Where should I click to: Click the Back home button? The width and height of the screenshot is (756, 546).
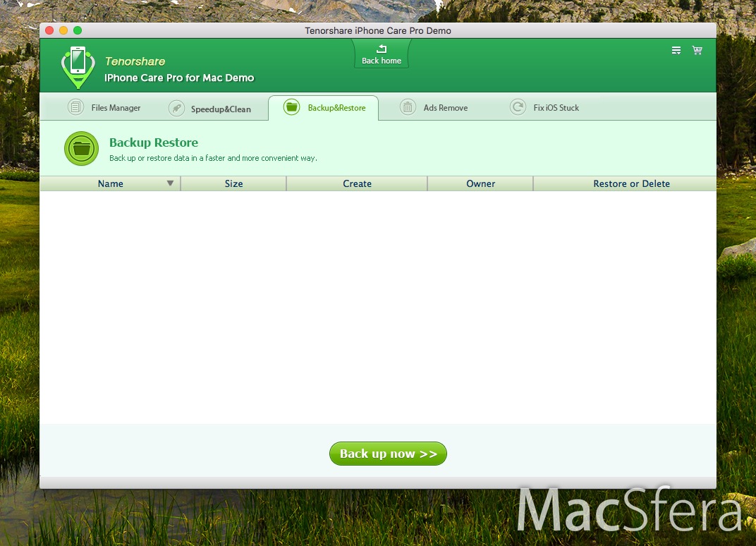[382, 54]
